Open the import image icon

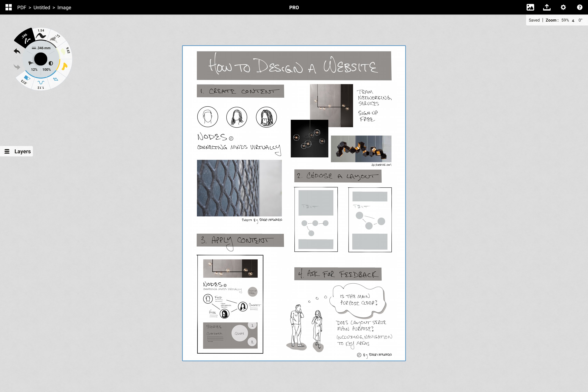coord(530,7)
